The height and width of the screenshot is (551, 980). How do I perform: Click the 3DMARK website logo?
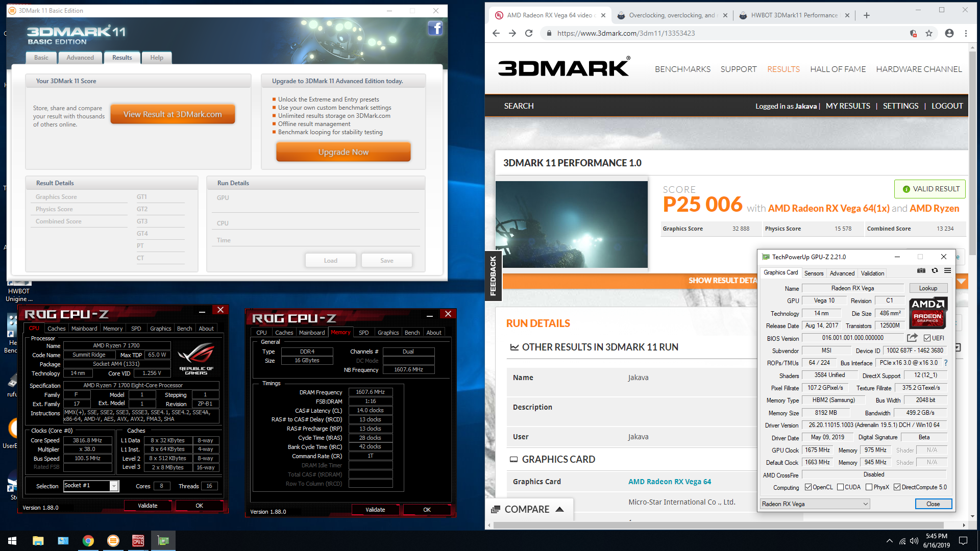564,67
